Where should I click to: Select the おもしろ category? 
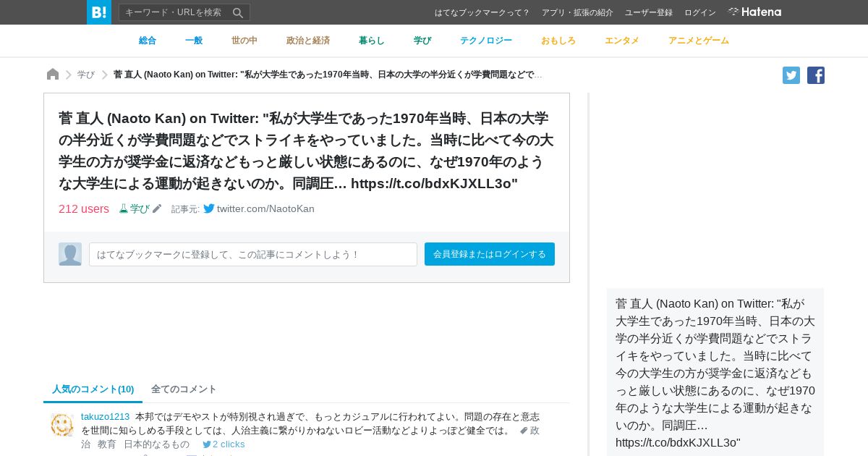(558, 41)
